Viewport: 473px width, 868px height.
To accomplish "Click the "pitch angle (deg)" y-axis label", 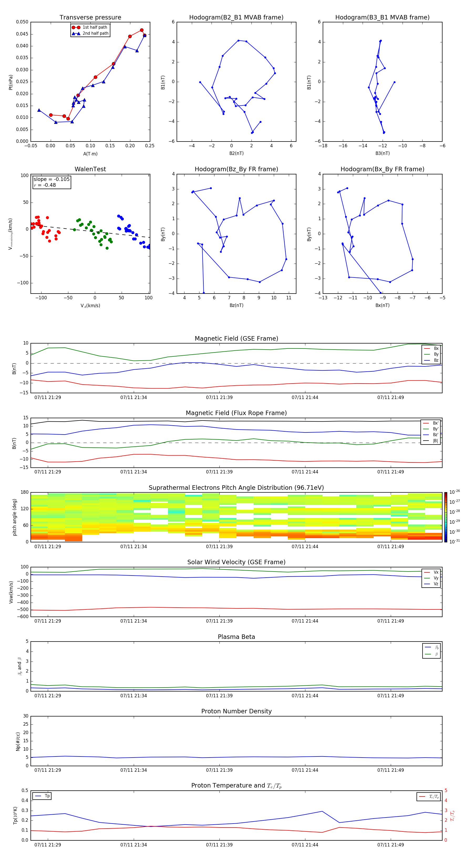I will coord(14,517).
